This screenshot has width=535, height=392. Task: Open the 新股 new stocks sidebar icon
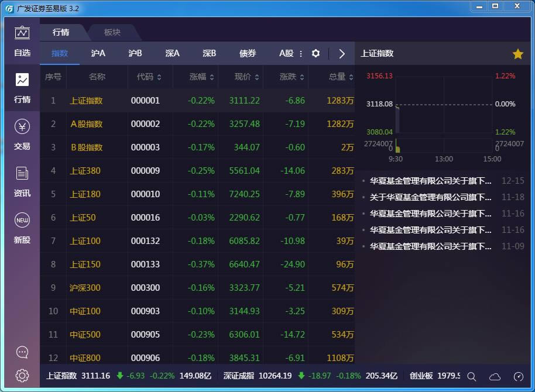click(x=22, y=228)
